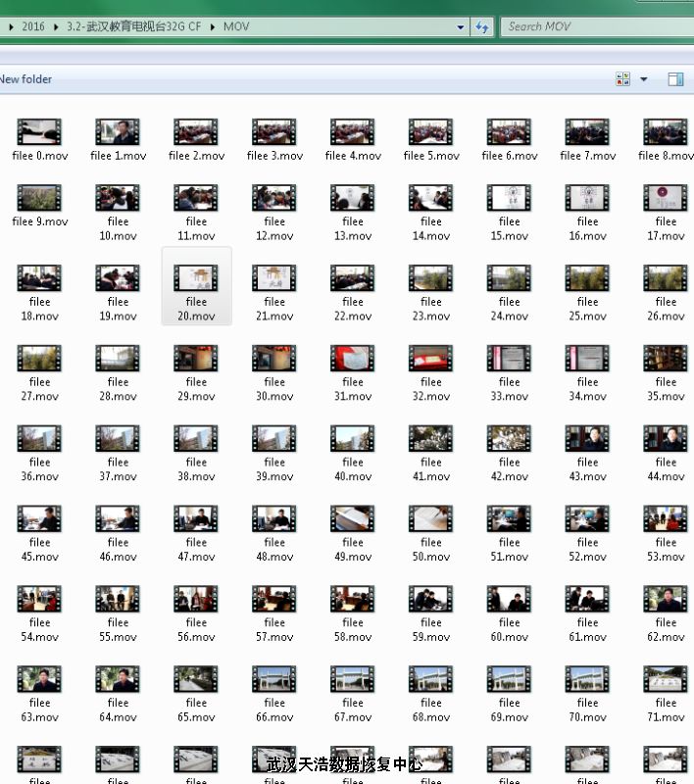Click the New folder button
The height and width of the screenshot is (784, 694).
click(26, 79)
